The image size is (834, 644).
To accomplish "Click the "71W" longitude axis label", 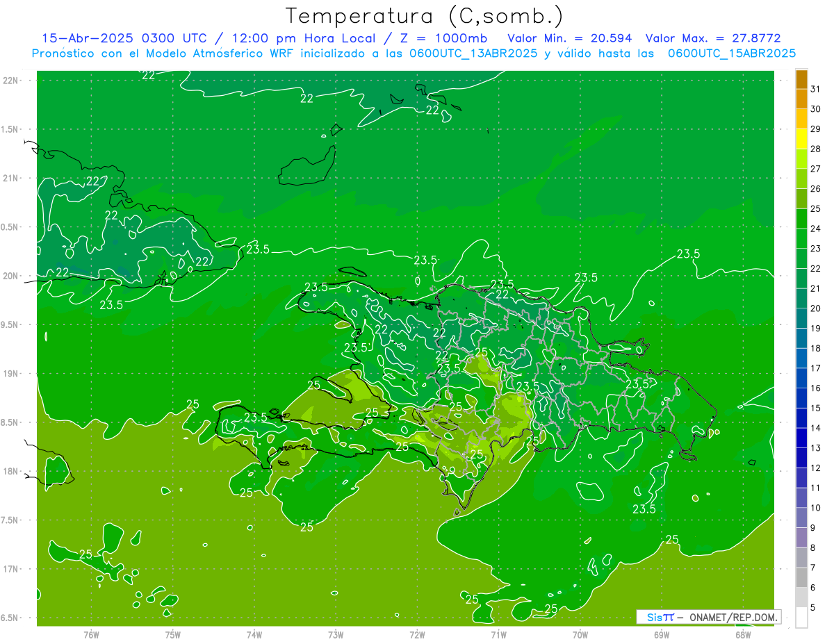I will click(498, 635).
